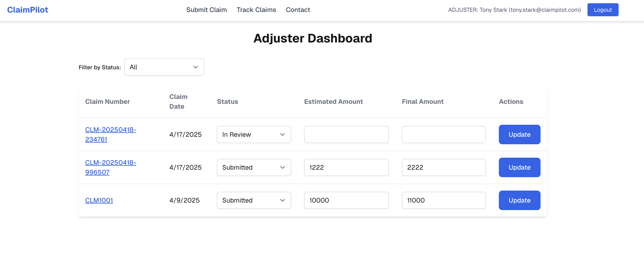
Task: Update claim CLM-20250418-234761
Action: click(520, 134)
